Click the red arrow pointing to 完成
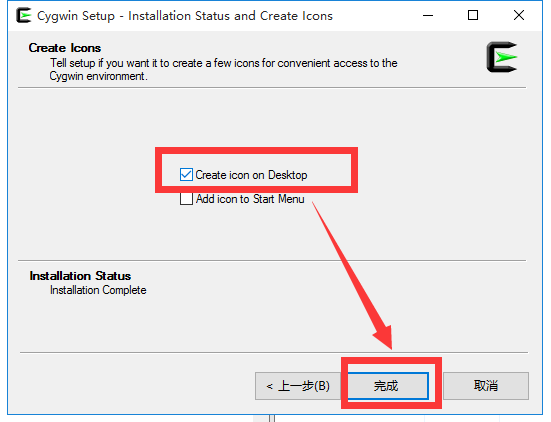The height and width of the screenshot is (422, 551). point(352,276)
